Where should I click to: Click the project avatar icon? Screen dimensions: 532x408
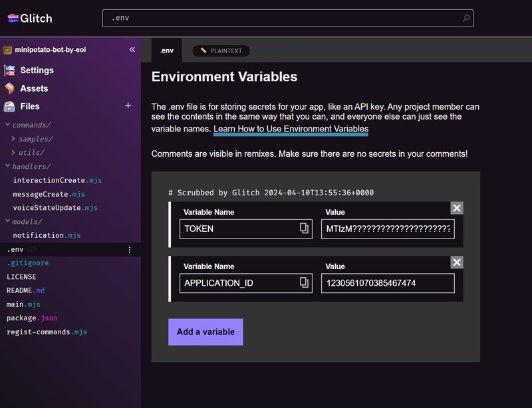[x=7, y=50]
